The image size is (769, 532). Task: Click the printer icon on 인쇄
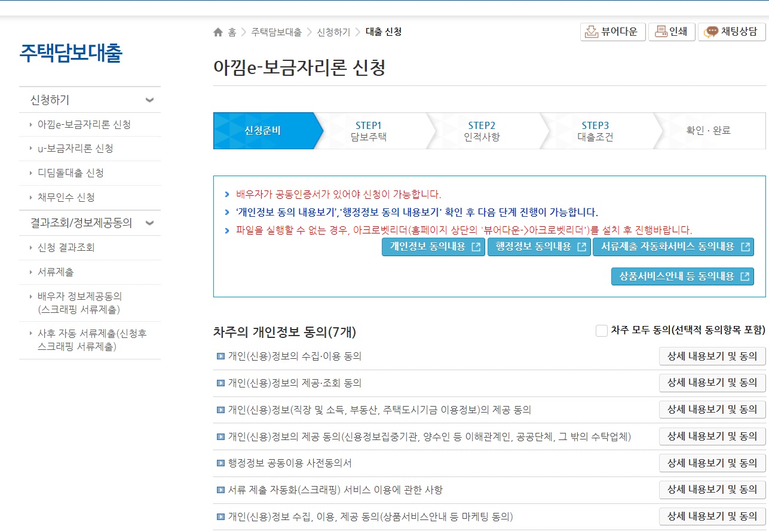661,32
